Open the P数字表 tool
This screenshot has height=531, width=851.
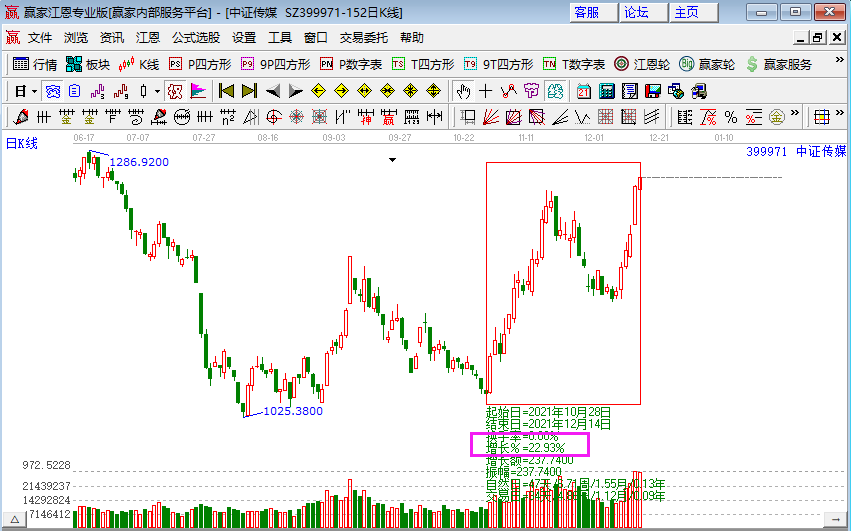click(351, 65)
